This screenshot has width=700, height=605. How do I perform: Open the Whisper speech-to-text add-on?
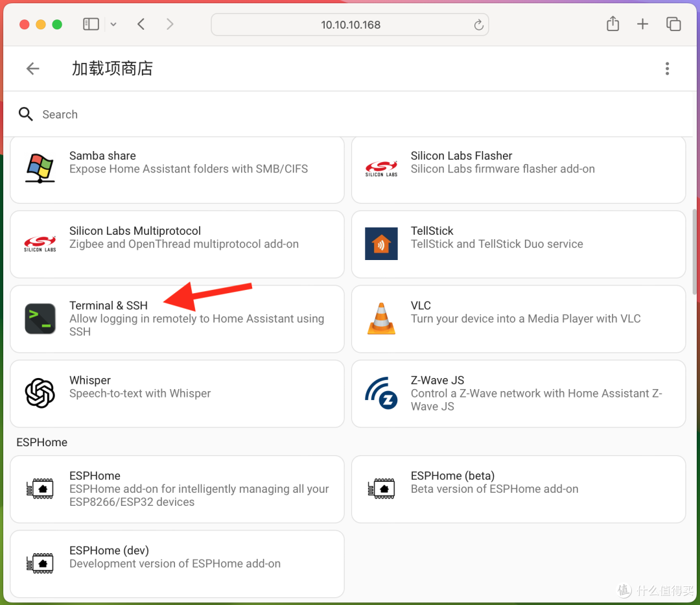click(177, 394)
